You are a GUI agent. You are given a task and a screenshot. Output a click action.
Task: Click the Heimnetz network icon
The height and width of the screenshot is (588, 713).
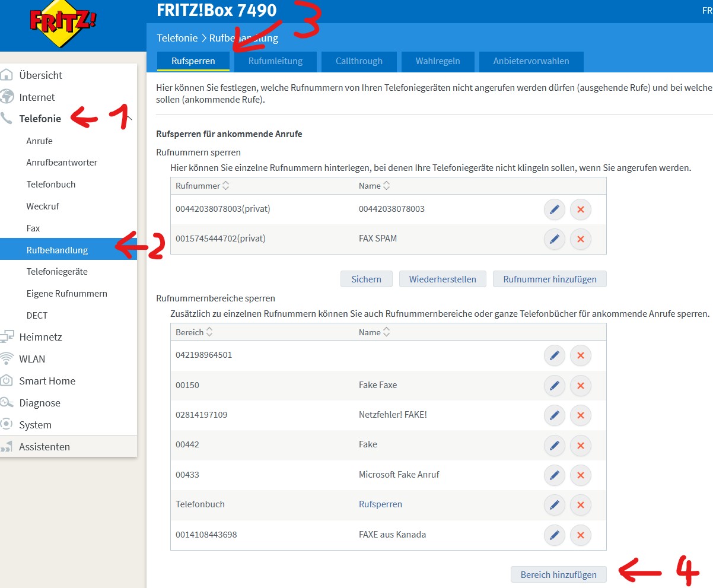click(x=7, y=337)
